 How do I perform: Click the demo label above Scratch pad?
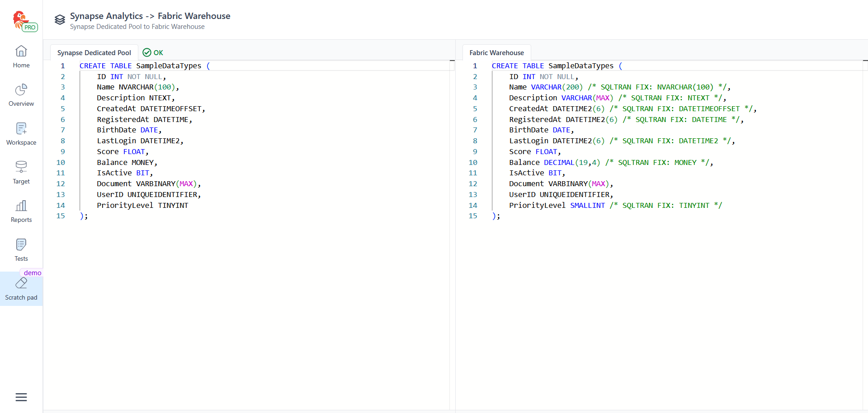click(x=33, y=273)
